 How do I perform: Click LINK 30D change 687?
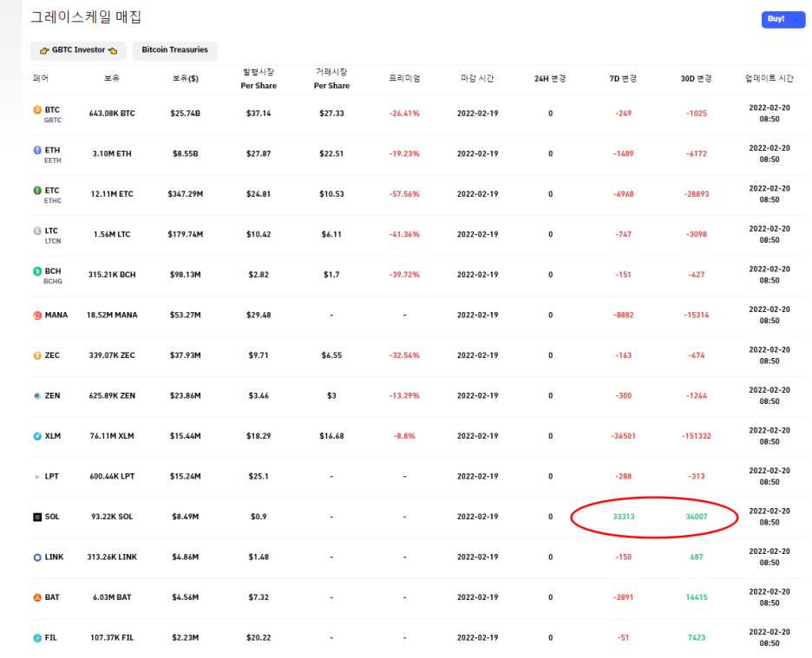coord(697,557)
